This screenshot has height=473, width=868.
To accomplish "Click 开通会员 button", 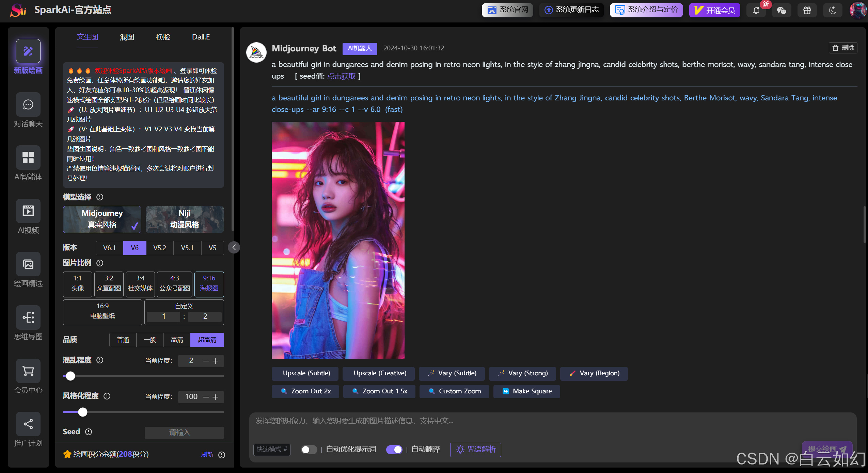I will (714, 10).
